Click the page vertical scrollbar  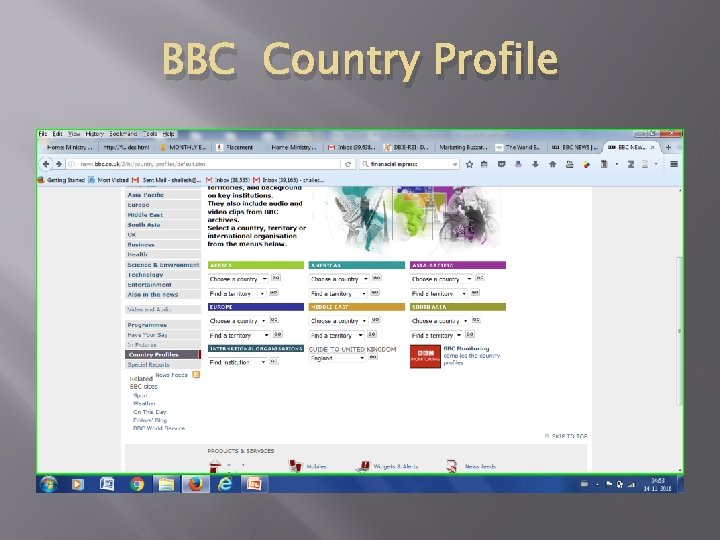(680, 329)
